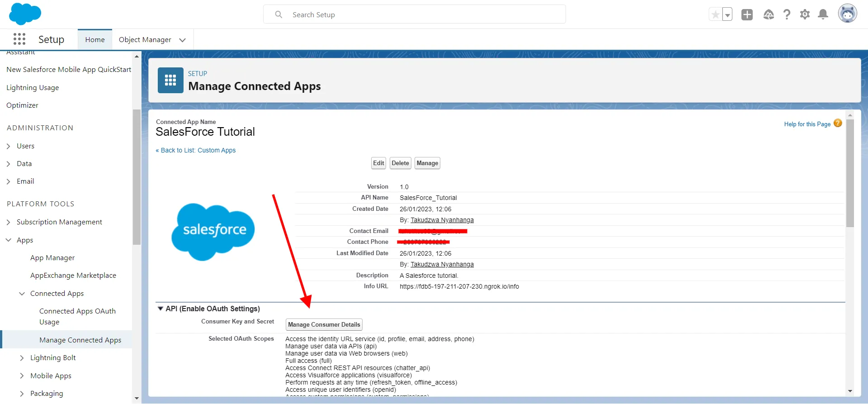Click the sidebar scroll up arrow
The height and width of the screenshot is (404, 868).
tap(137, 57)
